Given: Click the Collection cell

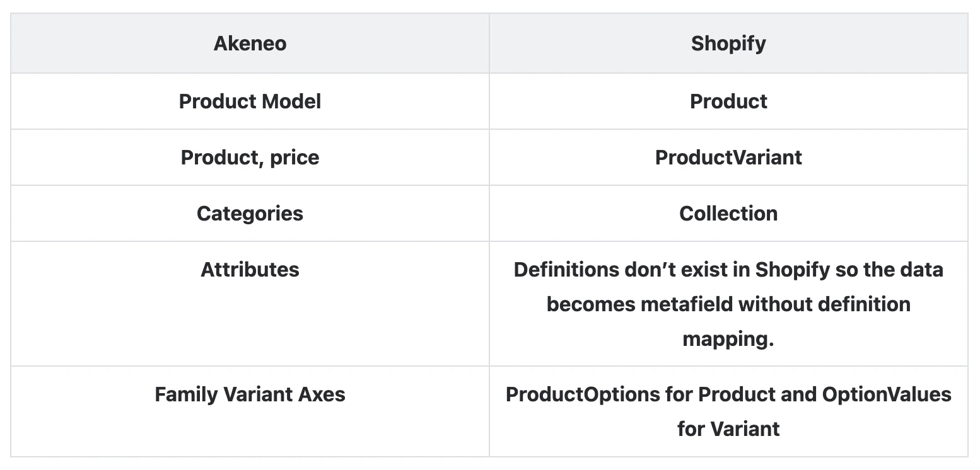Looking at the screenshot, I should pyautogui.click(x=728, y=213).
